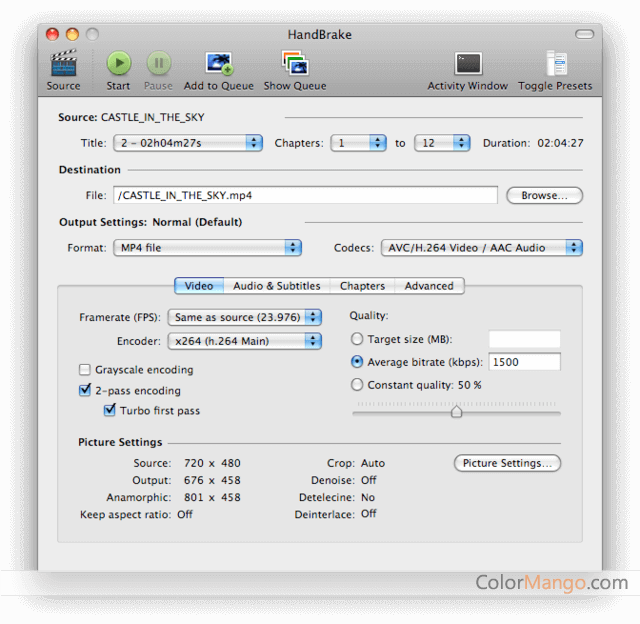Click the Pause toolbar icon
Screen dimensions: 640x624
158,63
